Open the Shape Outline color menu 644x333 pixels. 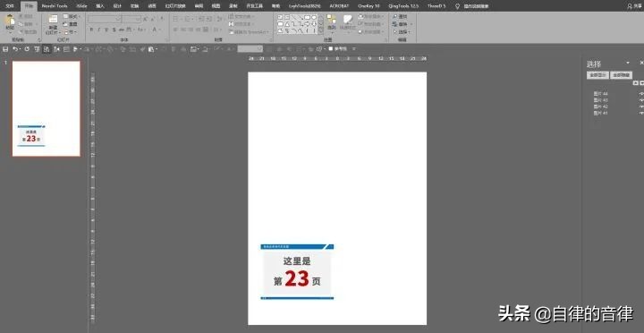click(371, 24)
